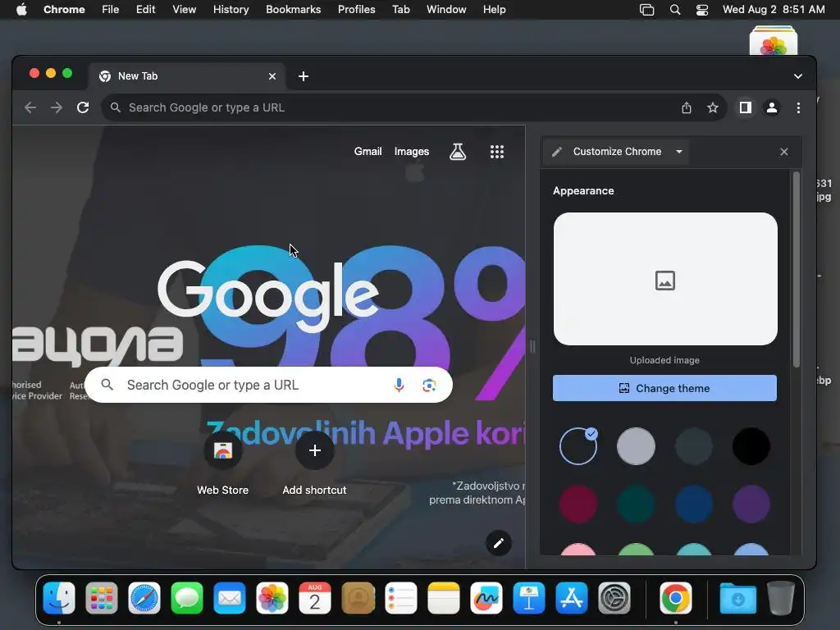Open Google apps grid
This screenshot has width=840, height=630.
497,152
